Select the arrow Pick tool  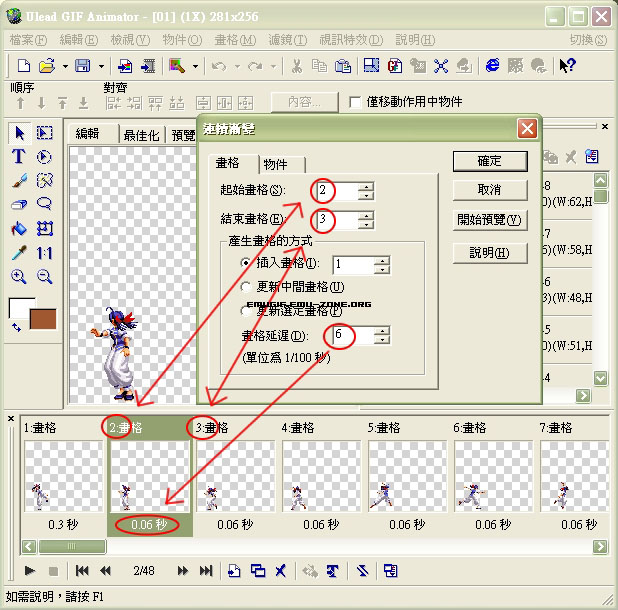(20, 133)
